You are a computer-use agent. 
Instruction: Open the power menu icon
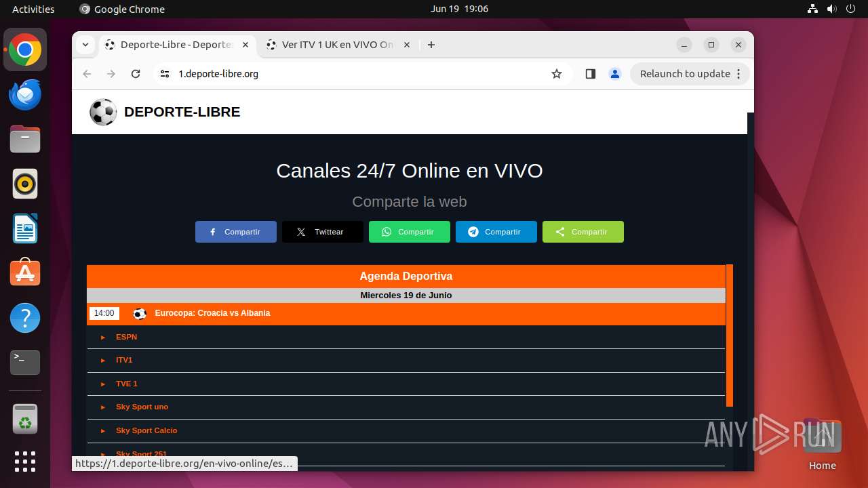coord(851,9)
